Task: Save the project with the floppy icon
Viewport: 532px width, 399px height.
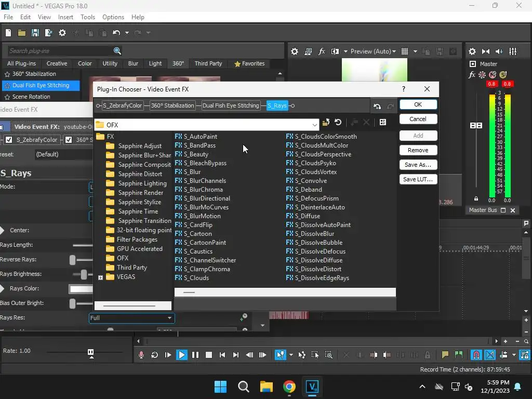Action: pyautogui.click(x=35, y=33)
